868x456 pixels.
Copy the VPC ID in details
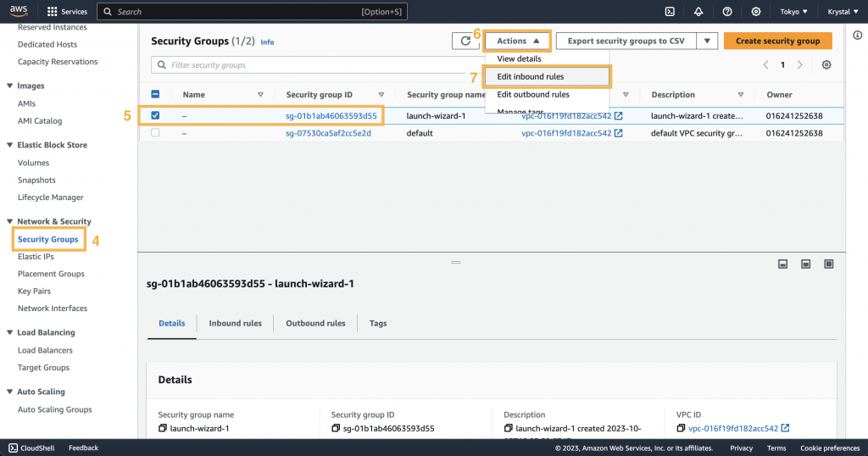pyautogui.click(x=681, y=428)
